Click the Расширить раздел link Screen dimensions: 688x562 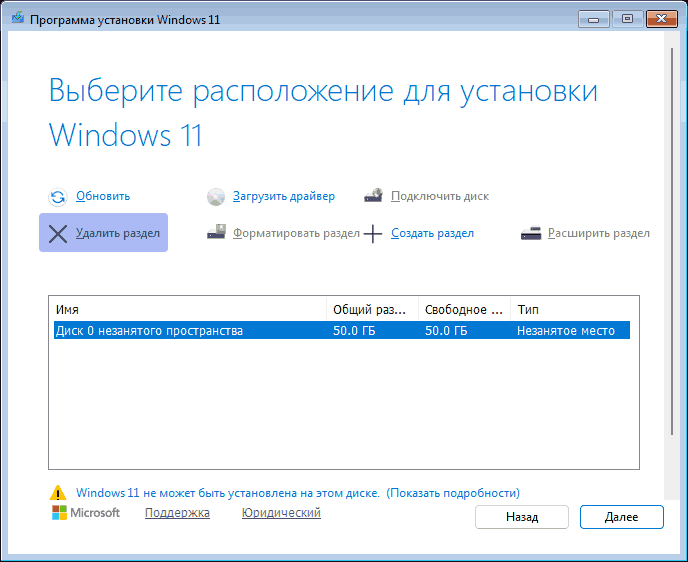pos(598,233)
